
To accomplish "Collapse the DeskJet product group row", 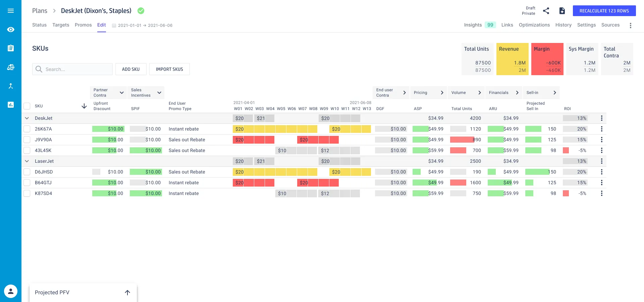I will [x=26, y=118].
